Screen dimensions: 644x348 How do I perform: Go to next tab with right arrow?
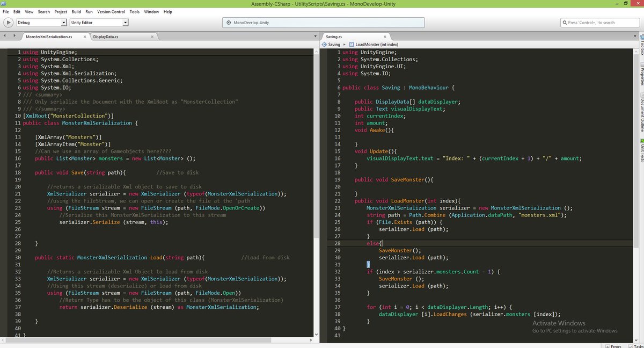pyautogui.click(x=14, y=36)
